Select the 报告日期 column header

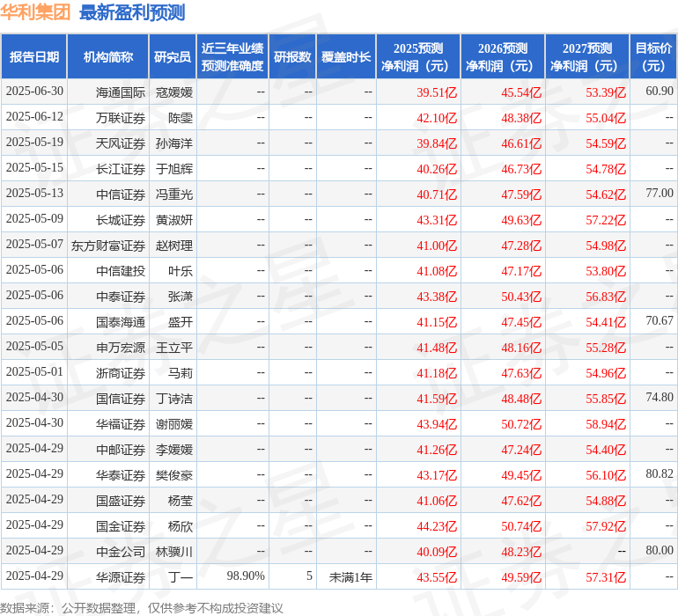tap(34, 56)
